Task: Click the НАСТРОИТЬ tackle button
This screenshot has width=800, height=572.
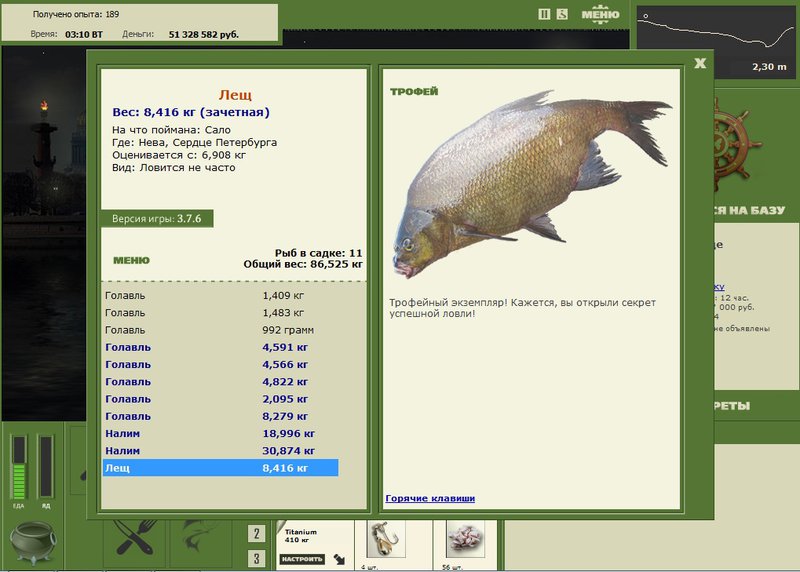Action: pyautogui.click(x=302, y=559)
